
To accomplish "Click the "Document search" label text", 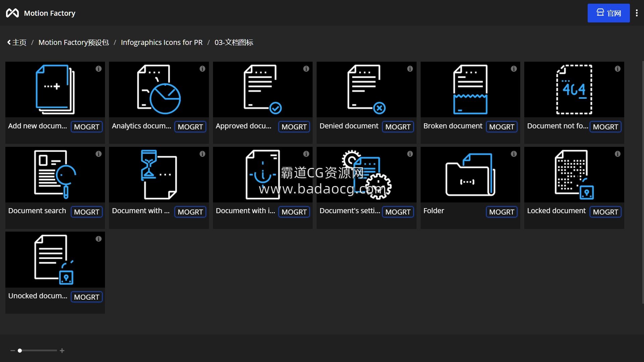I will click(x=37, y=211).
